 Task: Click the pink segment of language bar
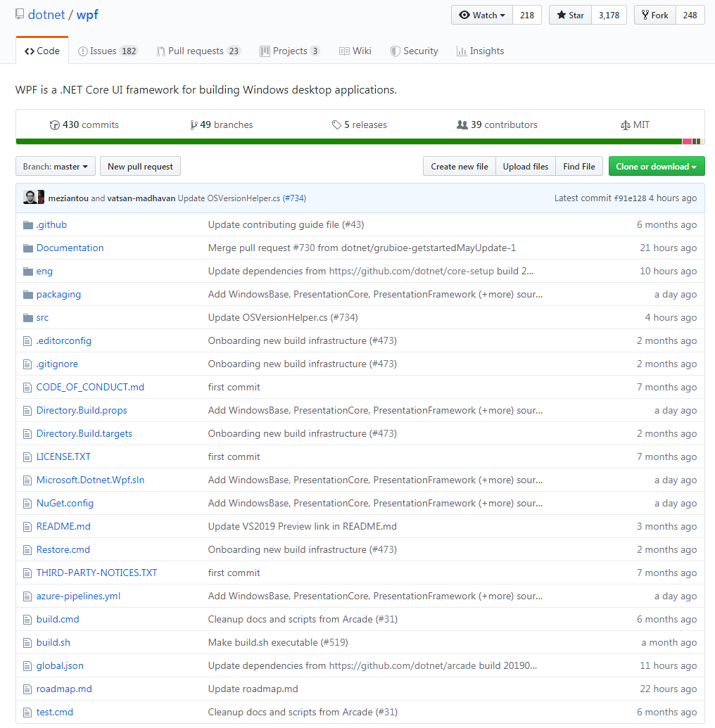687,141
